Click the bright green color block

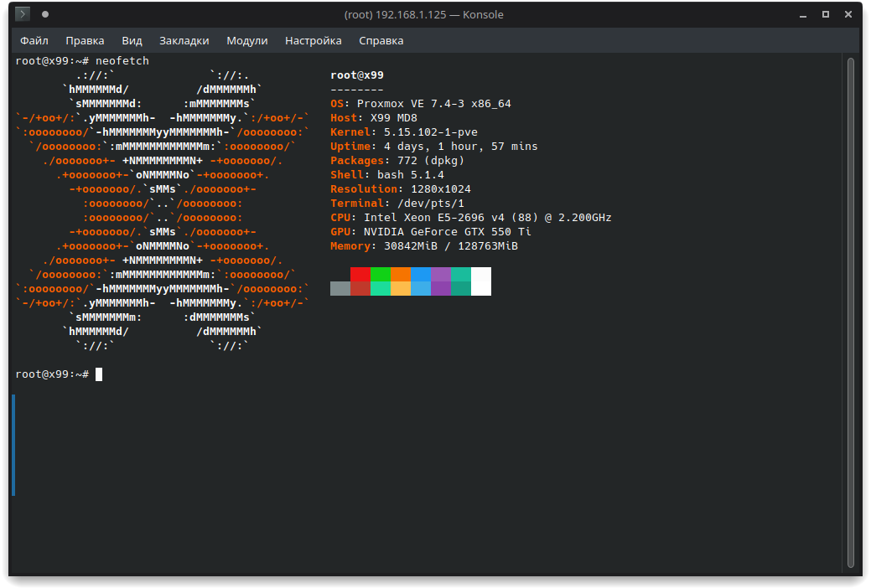[381, 274]
